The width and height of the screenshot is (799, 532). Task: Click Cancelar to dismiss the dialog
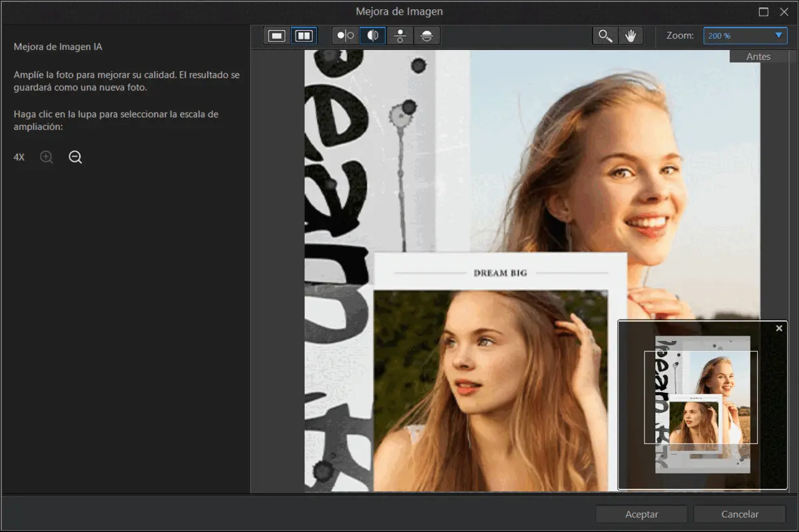pos(739,513)
